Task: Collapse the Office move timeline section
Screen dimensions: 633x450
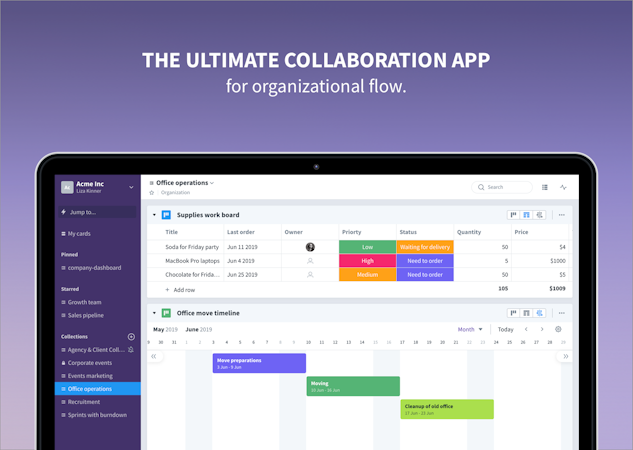Action: click(154, 313)
